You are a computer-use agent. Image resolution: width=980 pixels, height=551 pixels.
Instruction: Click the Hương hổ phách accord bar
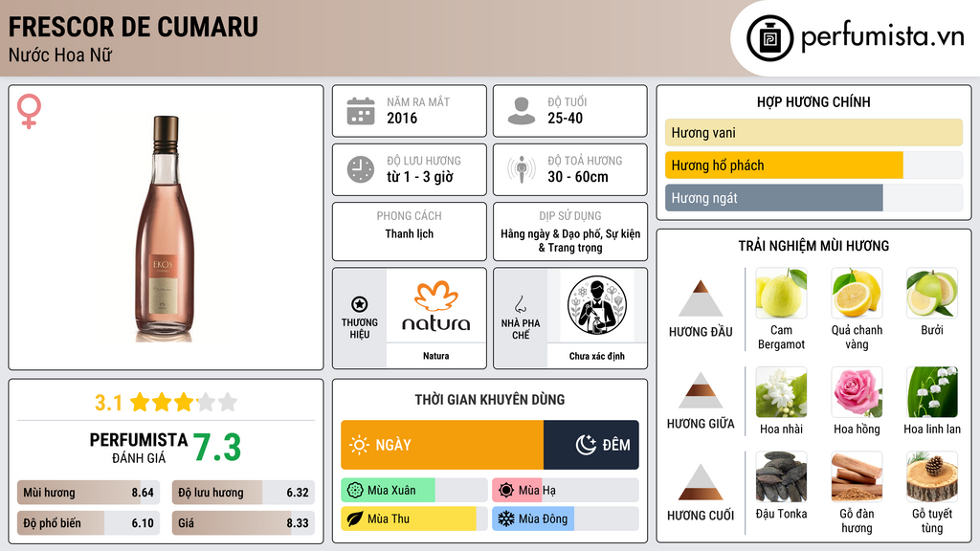pyautogui.click(x=813, y=165)
